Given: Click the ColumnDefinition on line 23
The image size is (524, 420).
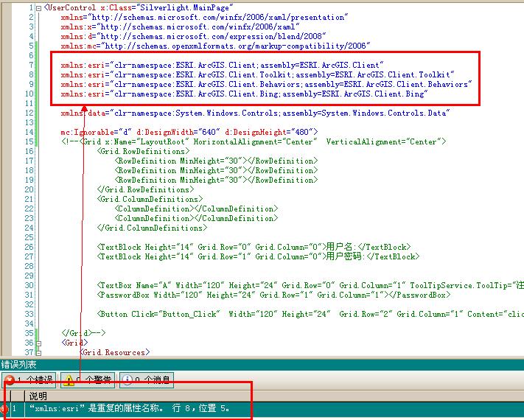Looking at the screenshot, I should [x=197, y=218].
